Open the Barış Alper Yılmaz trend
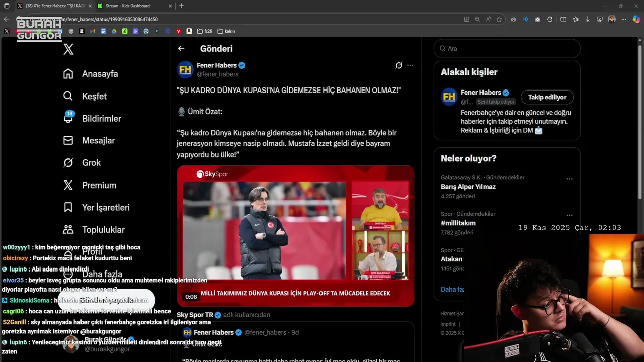The height and width of the screenshot is (362, 644). 468,187
